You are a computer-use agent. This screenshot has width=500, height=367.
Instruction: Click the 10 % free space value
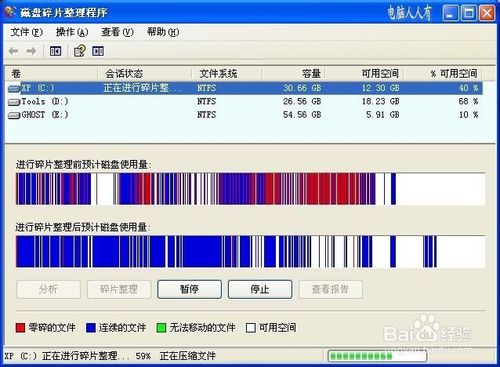(468, 115)
